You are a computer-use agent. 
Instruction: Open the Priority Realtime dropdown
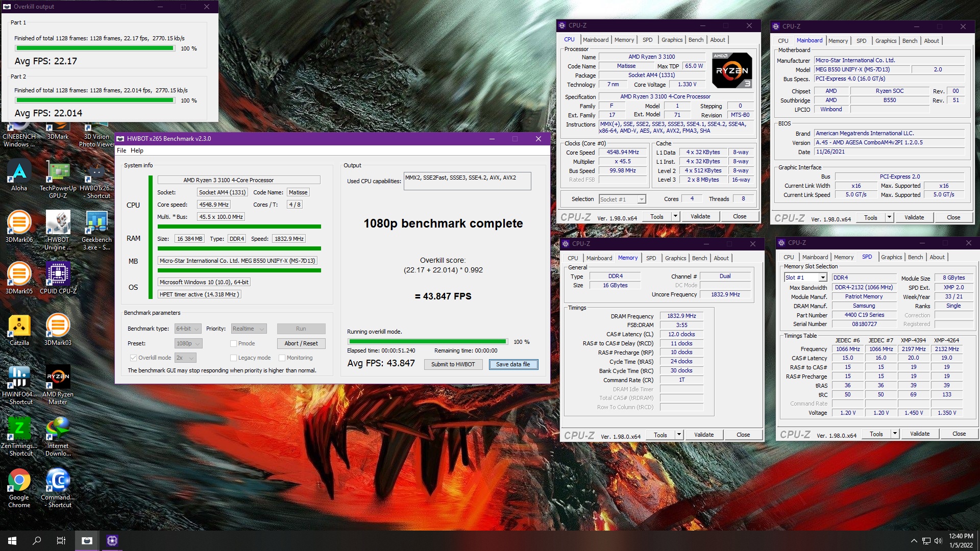[x=249, y=329]
